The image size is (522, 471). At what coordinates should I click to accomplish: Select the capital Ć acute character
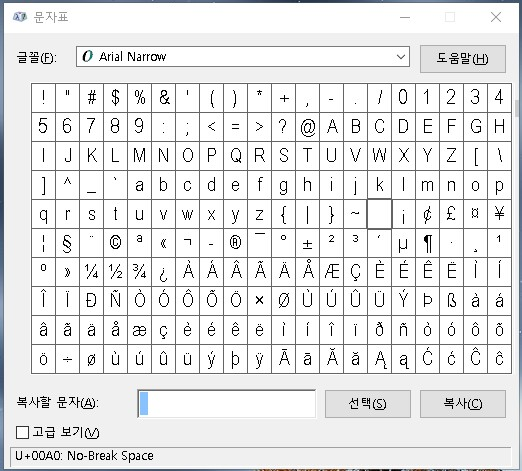427,359
